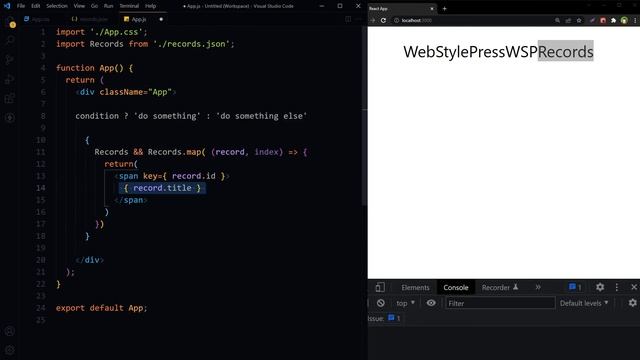Click 'Records.map(' on line 11
Viewport: 640px width, 360px height.
click(x=176, y=152)
